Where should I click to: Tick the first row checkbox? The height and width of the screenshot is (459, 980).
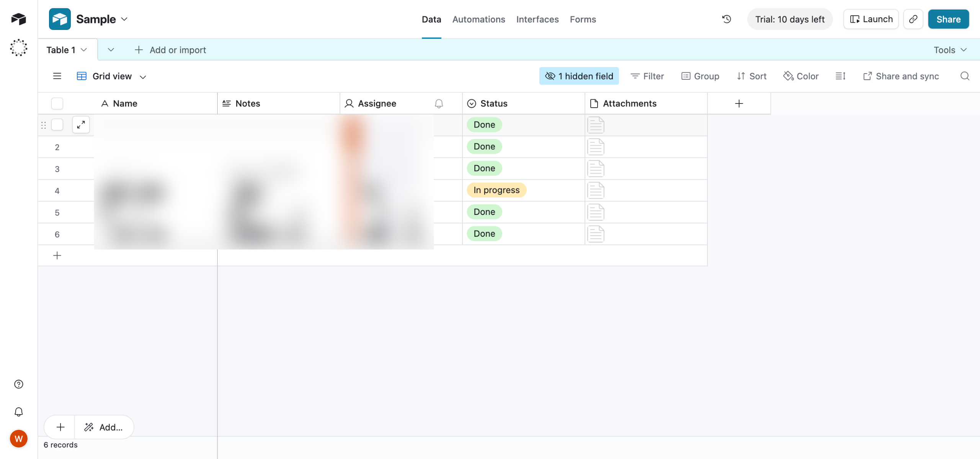point(57,125)
